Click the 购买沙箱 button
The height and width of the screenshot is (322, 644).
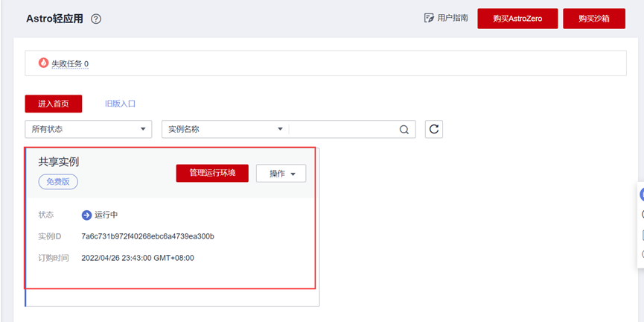594,19
